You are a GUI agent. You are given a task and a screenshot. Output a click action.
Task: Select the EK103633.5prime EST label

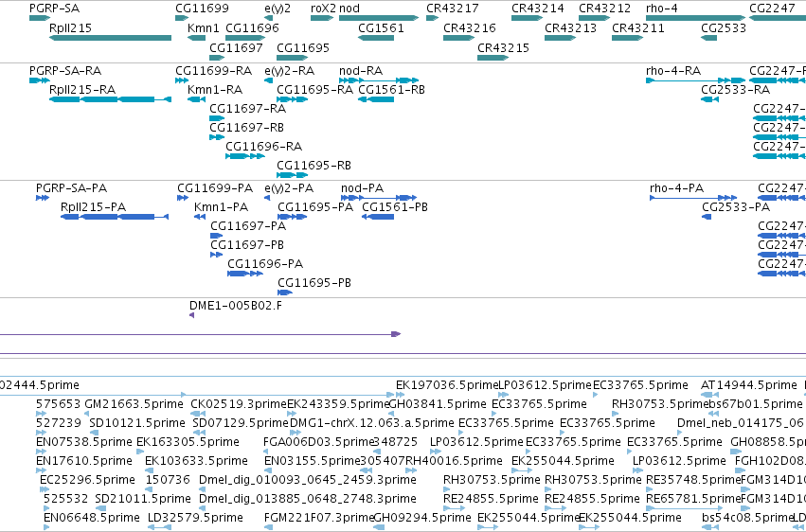(x=196, y=461)
